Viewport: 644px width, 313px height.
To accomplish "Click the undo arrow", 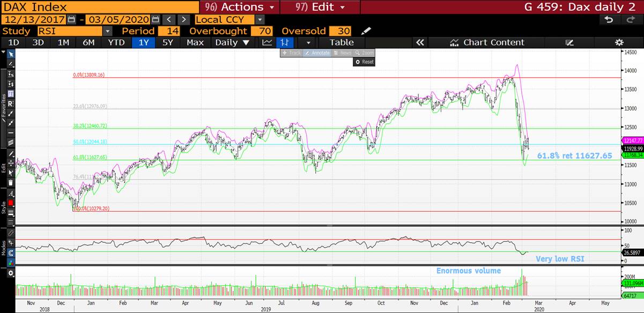I will tap(608, 19).
